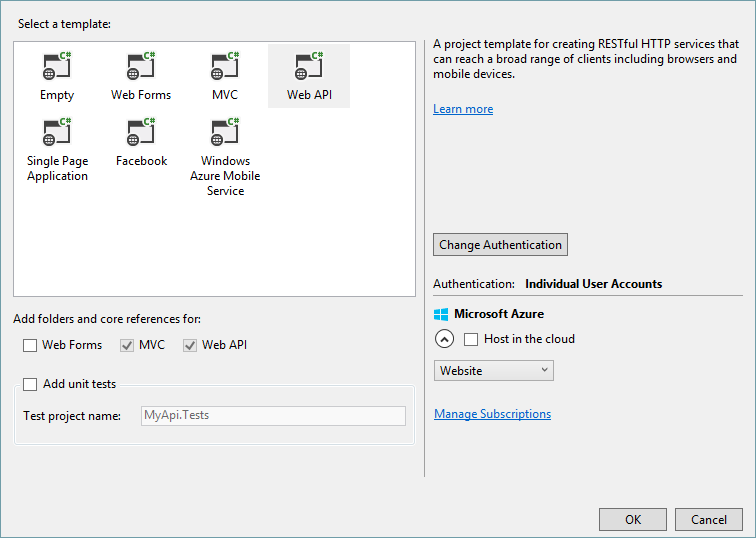Screen dimensions: 756x538
Task: Click the RESTful HTTP services description text
Action: point(586,59)
